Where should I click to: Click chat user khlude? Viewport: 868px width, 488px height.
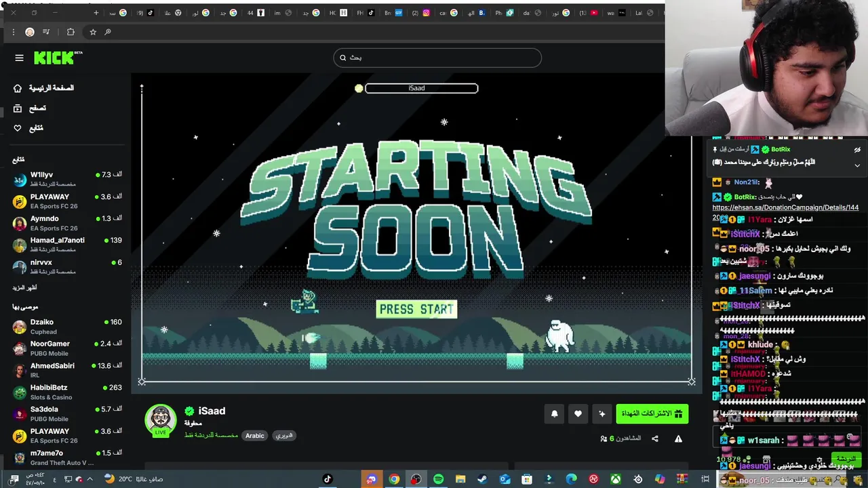click(x=760, y=345)
